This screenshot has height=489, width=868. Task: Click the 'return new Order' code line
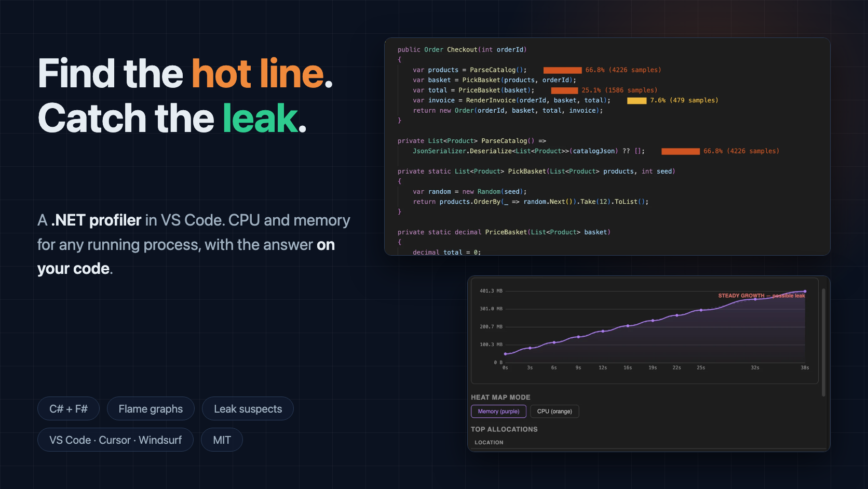coord(508,111)
